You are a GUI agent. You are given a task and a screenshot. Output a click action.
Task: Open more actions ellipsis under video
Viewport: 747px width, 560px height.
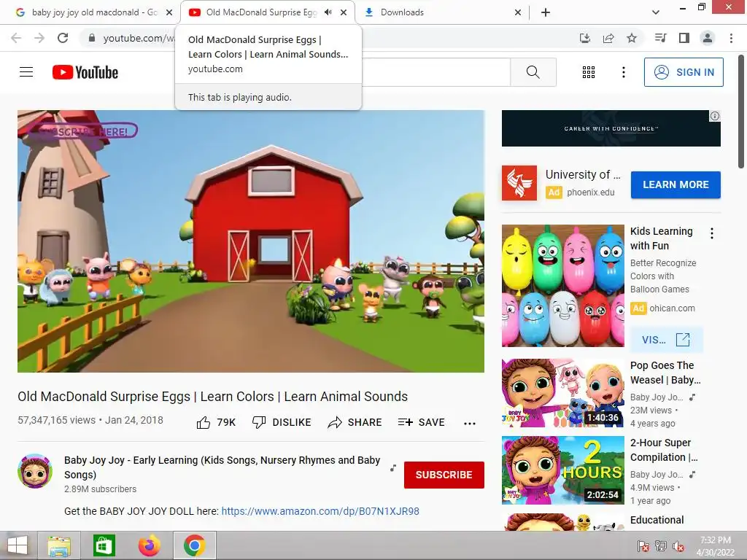click(470, 424)
